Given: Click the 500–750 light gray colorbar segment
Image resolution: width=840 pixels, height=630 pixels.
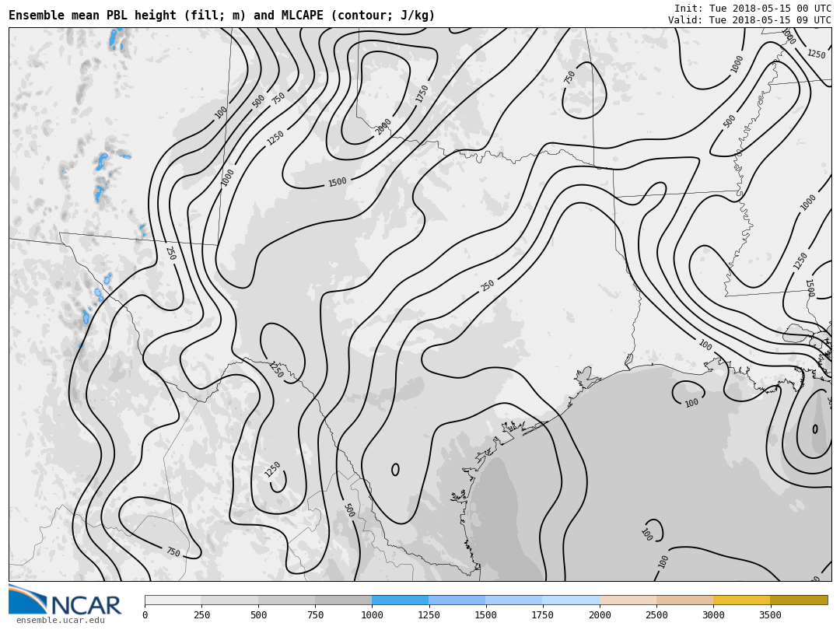Looking at the screenshot, I should click(x=286, y=600).
